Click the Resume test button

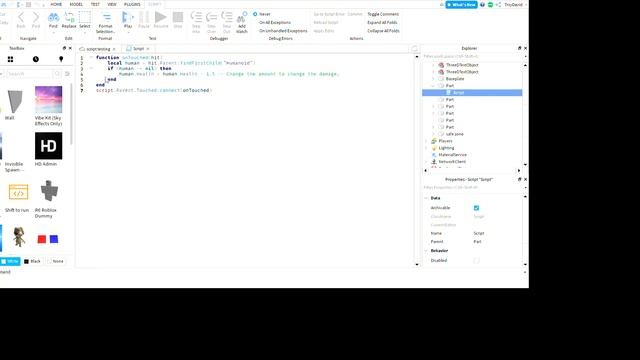click(x=160, y=17)
